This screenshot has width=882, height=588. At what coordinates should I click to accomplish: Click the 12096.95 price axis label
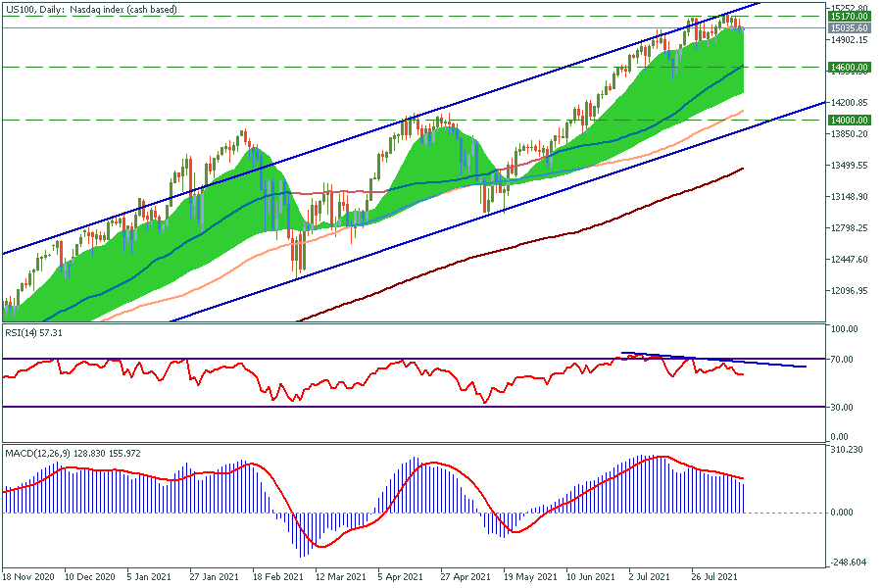[849, 291]
